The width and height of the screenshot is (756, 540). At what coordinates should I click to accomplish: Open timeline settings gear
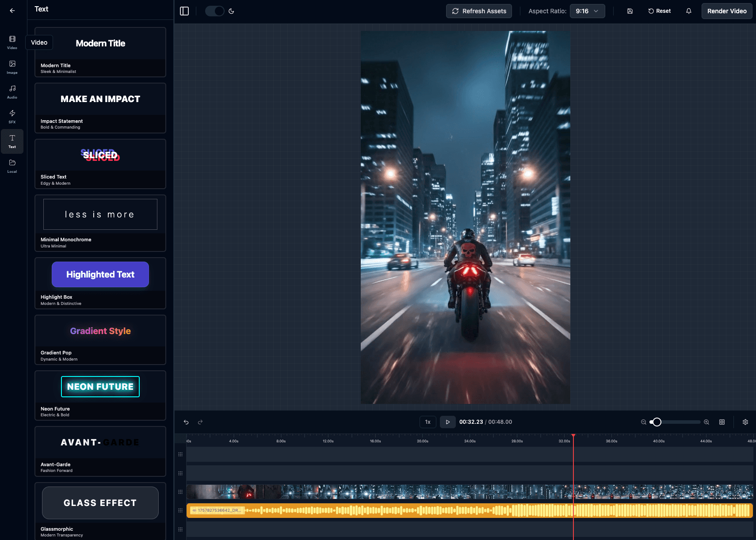pyautogui.click(x=745, y=422)
